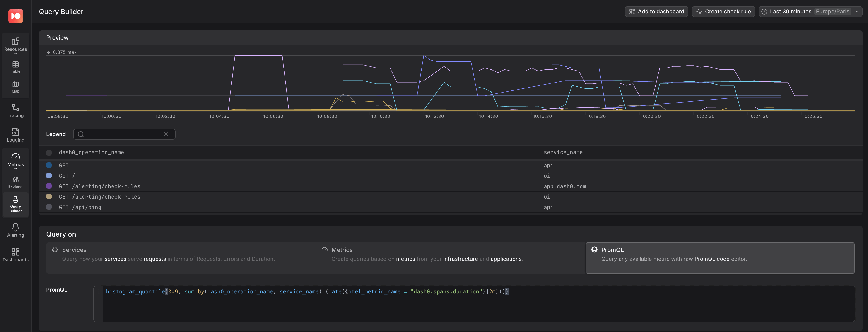Click the Preview panel title
Image resolution: width=868 pixels, height=332 pixels.
57,38
